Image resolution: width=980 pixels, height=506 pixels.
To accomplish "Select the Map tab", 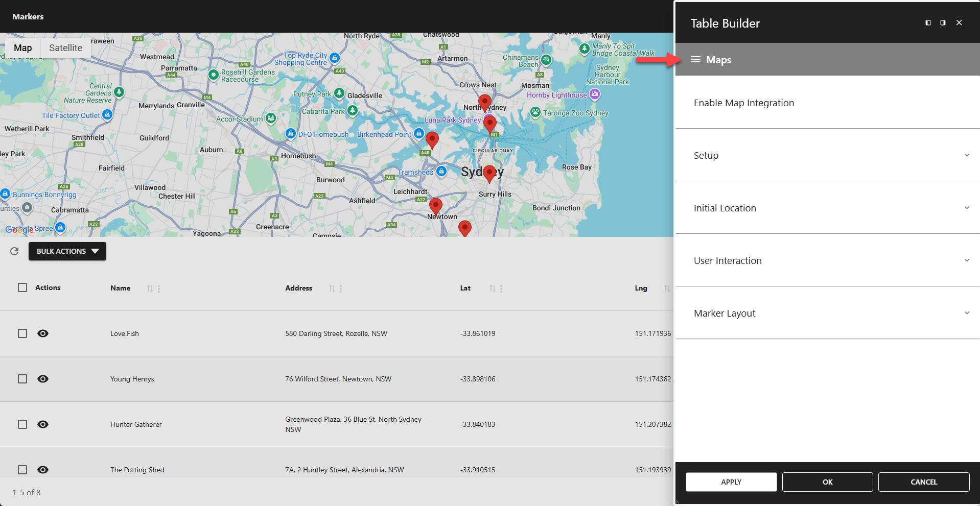I will 22,47.
